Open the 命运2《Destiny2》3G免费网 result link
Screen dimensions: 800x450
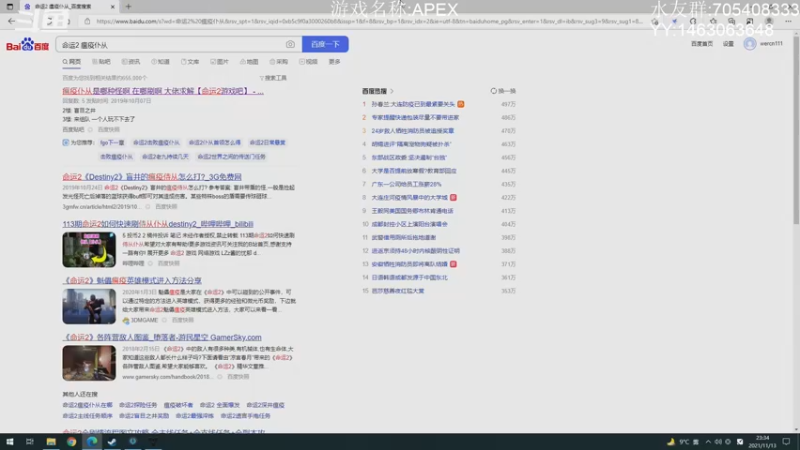point(152,177)
